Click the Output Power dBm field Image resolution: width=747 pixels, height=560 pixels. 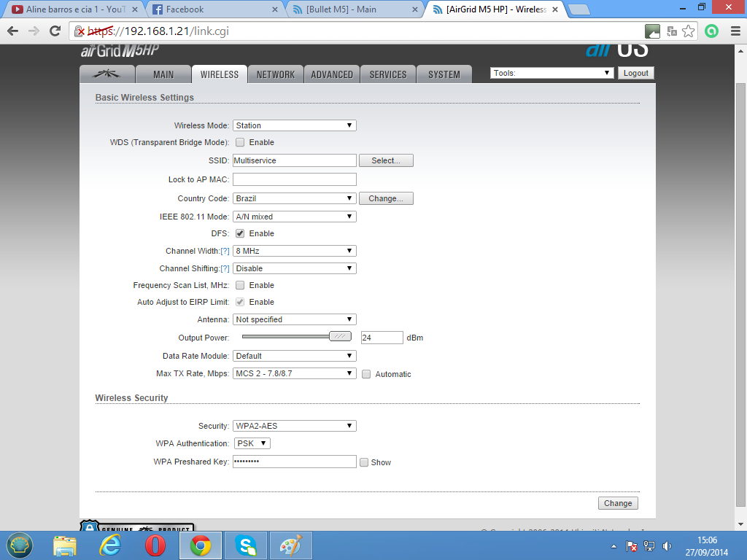[382, 338]
